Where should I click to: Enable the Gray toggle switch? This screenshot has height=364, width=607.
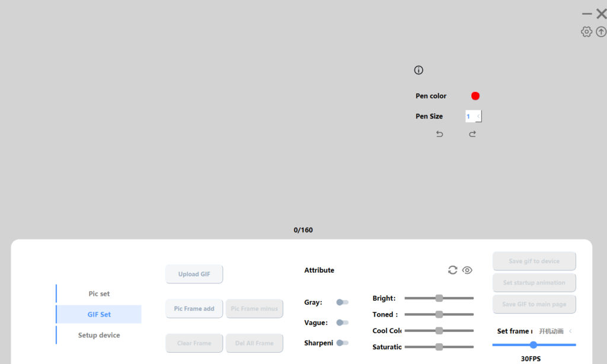tap(342, 302)
